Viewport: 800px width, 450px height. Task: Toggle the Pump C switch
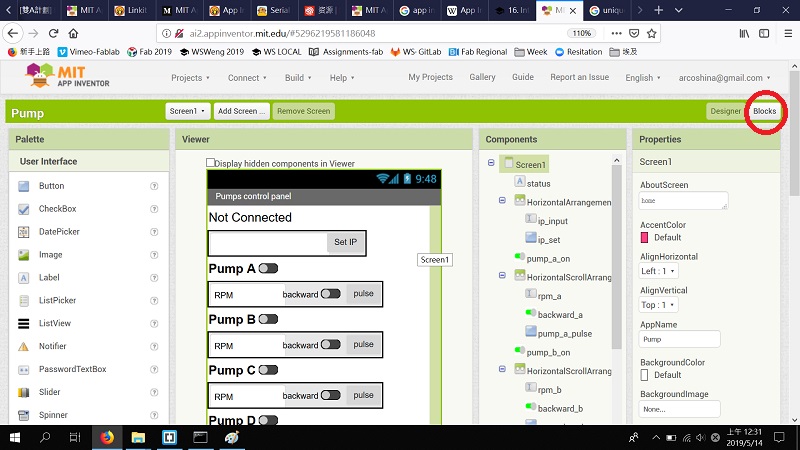(x=268, y=370)
